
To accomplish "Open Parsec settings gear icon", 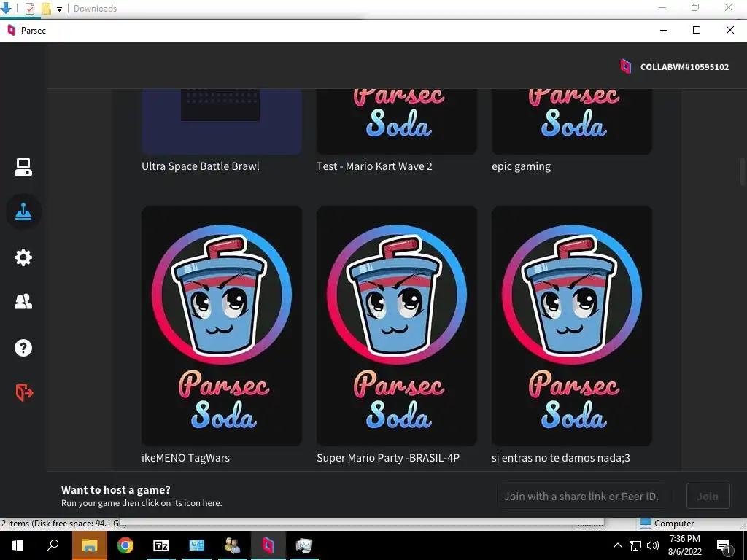I will [x=23, y=257].
